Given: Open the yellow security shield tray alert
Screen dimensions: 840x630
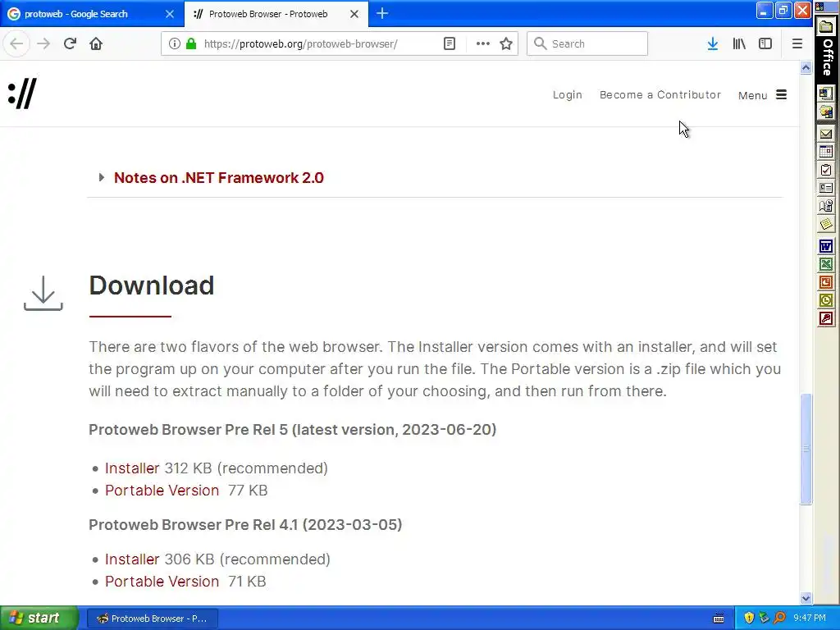Looking at the screenshot, I should coord(749,619).
